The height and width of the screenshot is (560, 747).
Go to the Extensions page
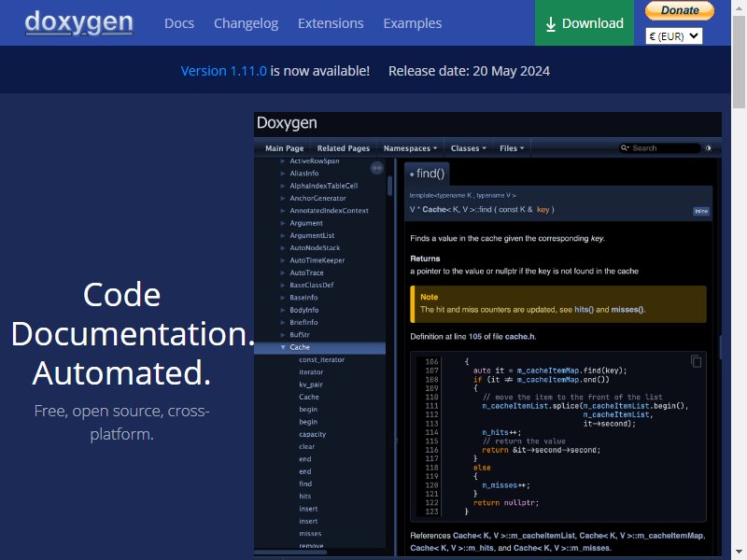click(331, 23)
